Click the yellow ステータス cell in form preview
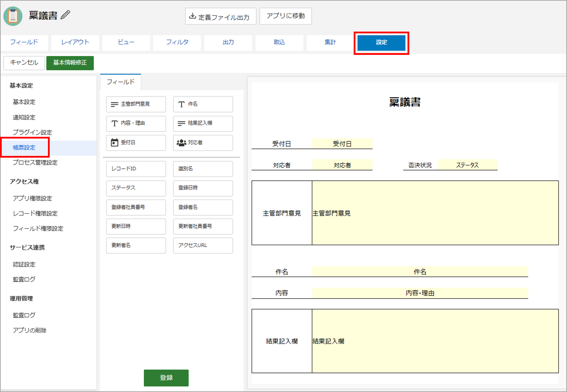The height and width of the screenshot is (392, 567). 467,165
